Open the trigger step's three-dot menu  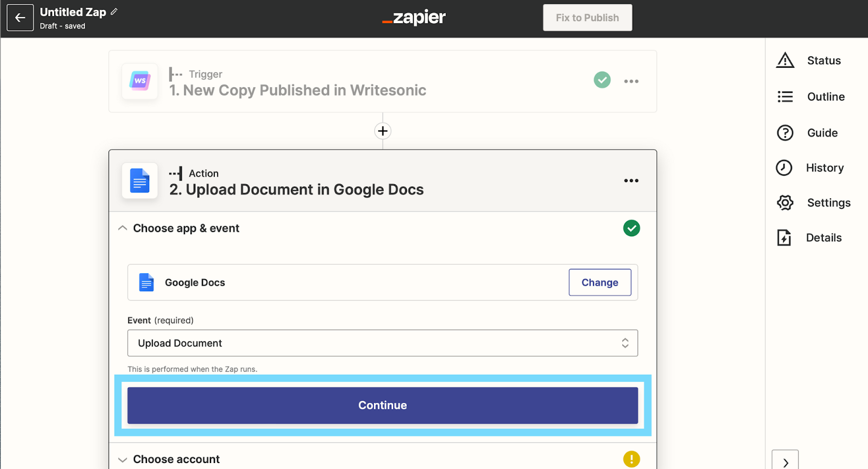coord(631,81)
